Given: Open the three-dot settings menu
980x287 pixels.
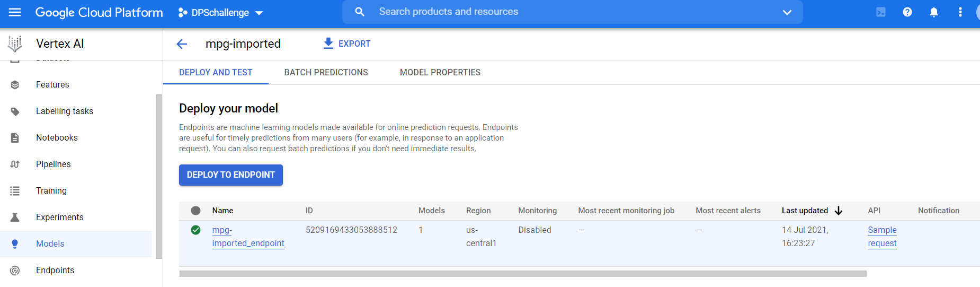Looking at the screenshot, I should point(960,12).
